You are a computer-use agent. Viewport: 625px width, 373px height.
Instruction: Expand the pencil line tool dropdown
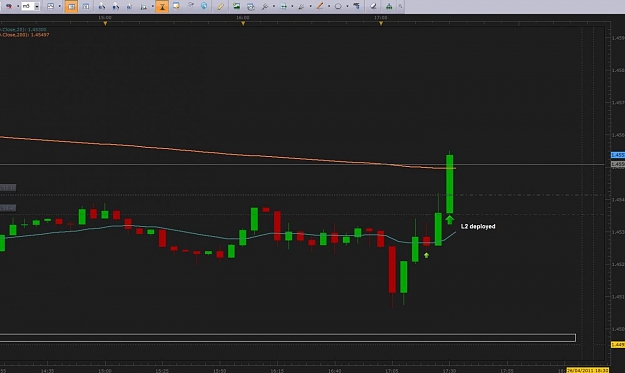[x=328, y=6]
